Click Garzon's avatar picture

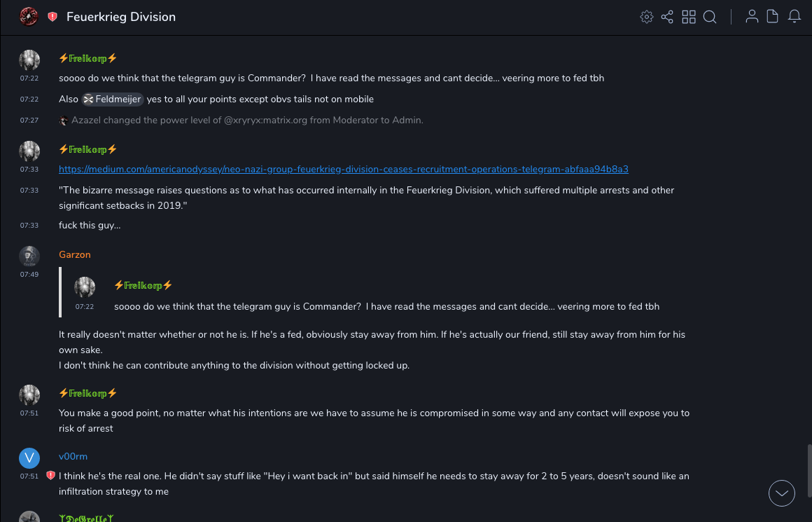click(29, 256)
